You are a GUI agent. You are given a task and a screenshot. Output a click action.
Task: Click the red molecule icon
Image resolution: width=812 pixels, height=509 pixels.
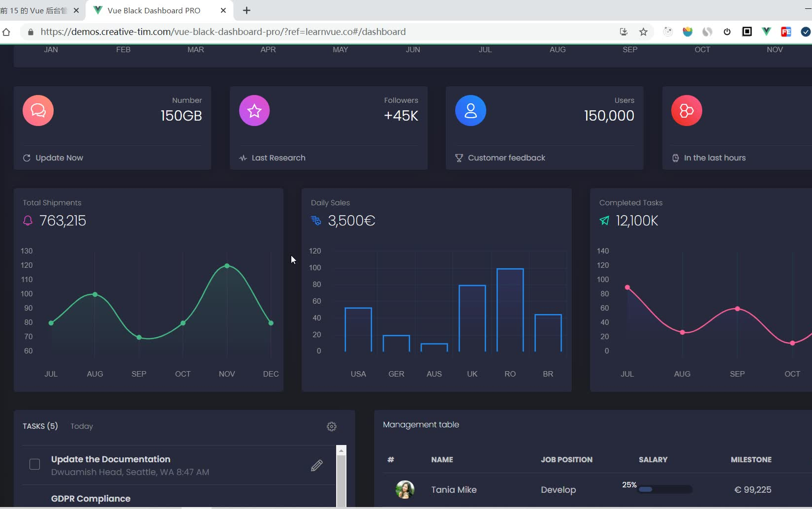click(687, 111)
